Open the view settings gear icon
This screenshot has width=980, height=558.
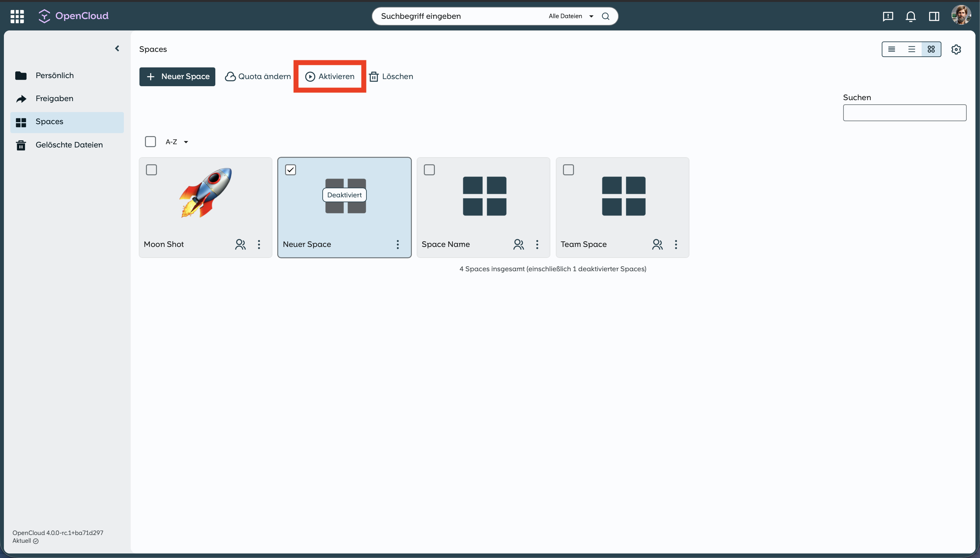pyautogui.click(x=956, y=50)
